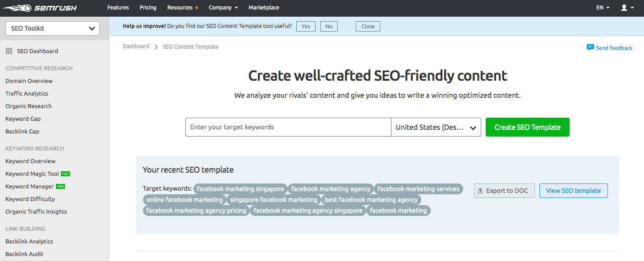Screen dimensions: 644x261
Task: Open the Features menu item
Action: tap(118, 8)
